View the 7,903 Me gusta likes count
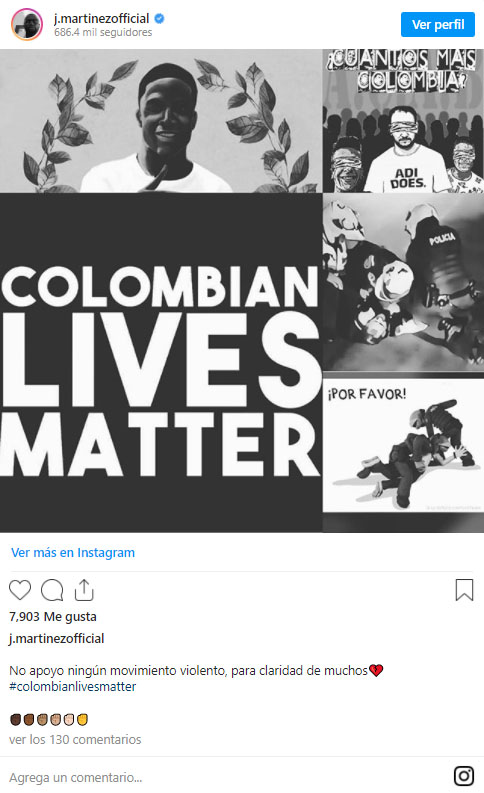The height and width of the screenshot is (793, 484). tap(53, 616)
